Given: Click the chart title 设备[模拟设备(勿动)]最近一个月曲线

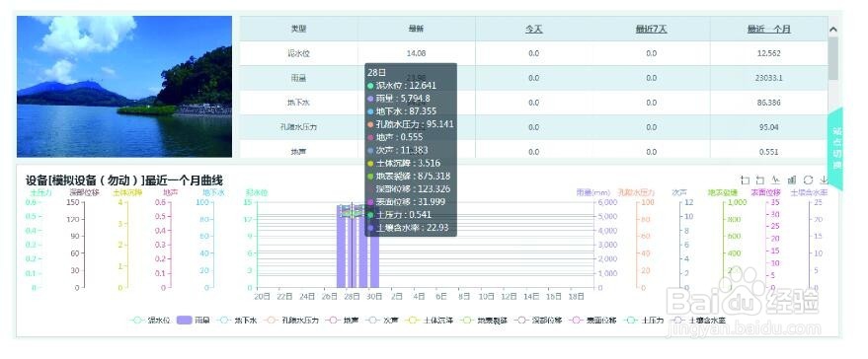Looking at the screenshot, I should 124,180.
